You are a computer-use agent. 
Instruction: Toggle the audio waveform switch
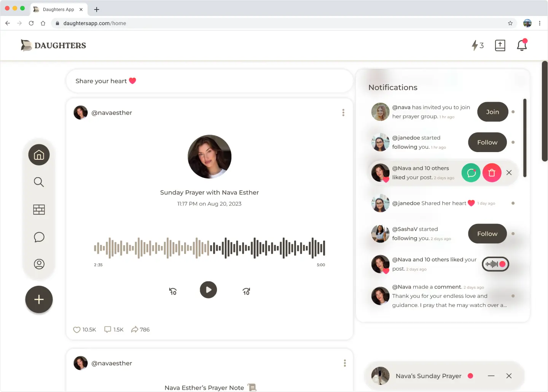pos(495,264)
